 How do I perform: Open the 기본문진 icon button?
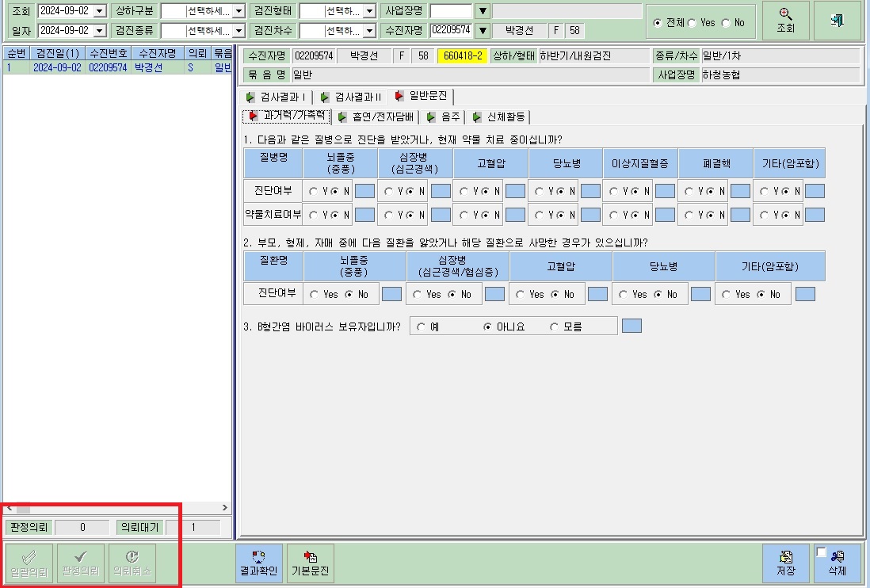click(x=310, y=563)
